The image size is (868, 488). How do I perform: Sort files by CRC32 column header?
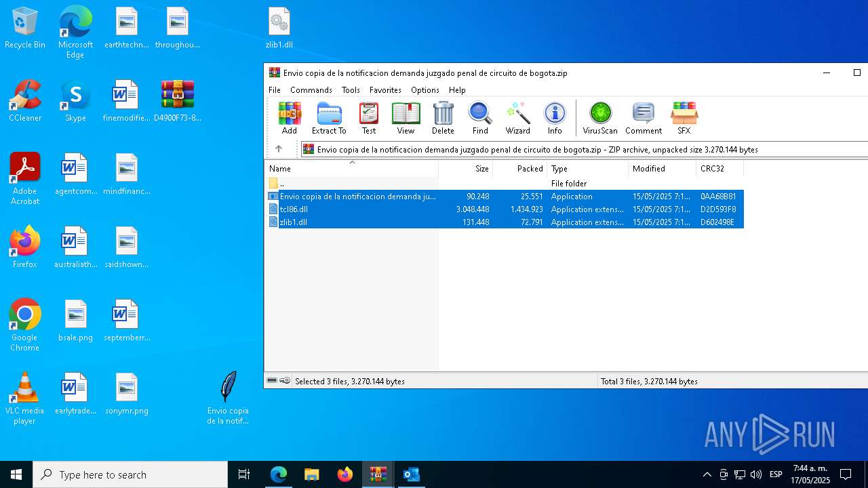(x=720, y=169)
